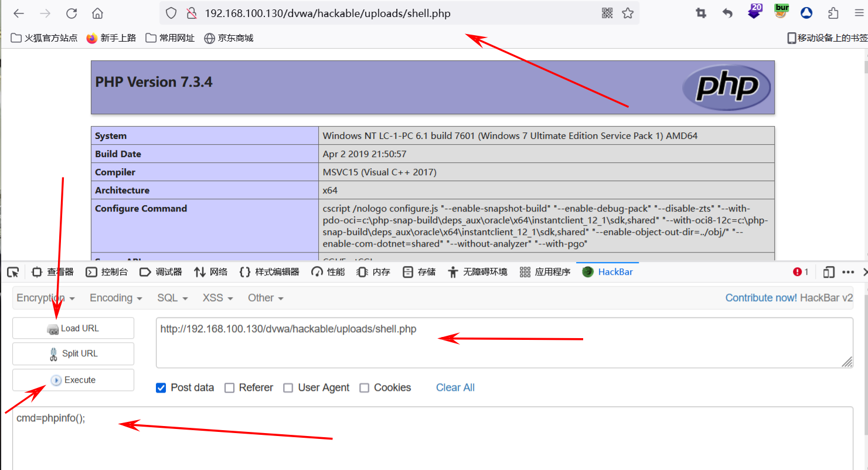Viewport: 868px width, 470px height.
Task: Switch to the 性能 performance tab
Action: coord(328,272)
